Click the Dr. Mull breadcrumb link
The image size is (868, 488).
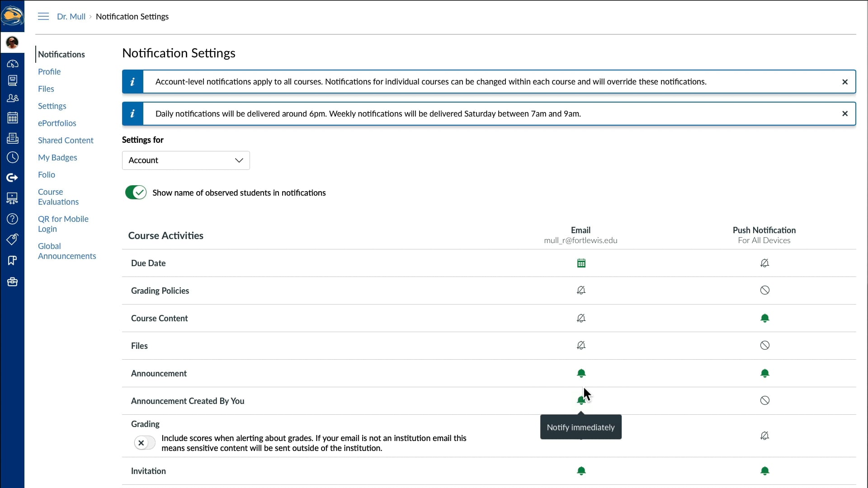[71, 16]
